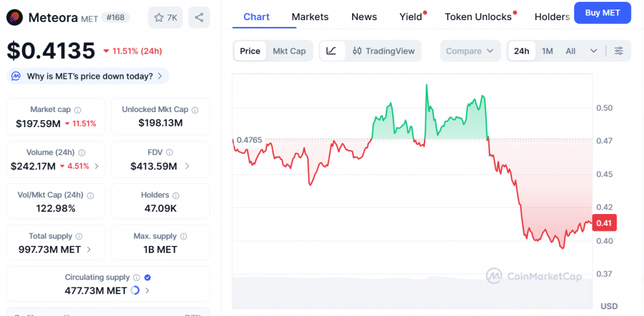The image size is (644, 316).
Task: Open the Token Unlocks tab
Action: click(479, 17)
